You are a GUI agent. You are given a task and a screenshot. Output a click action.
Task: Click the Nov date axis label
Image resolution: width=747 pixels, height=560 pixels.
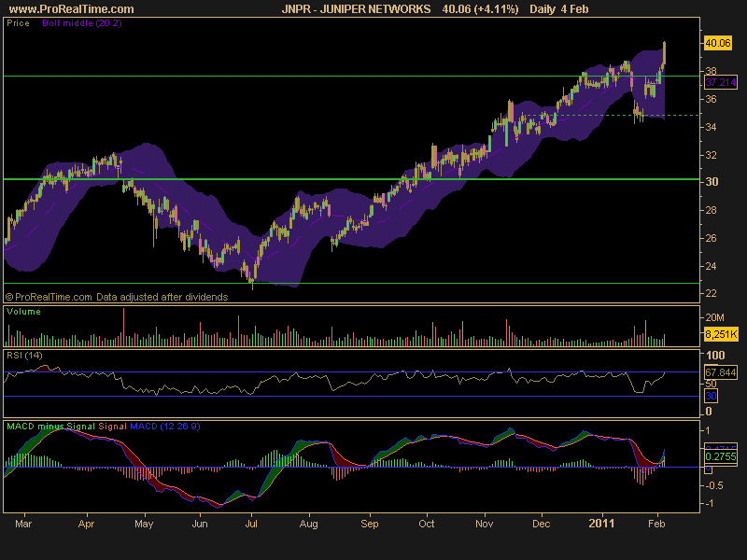[485, 524]
